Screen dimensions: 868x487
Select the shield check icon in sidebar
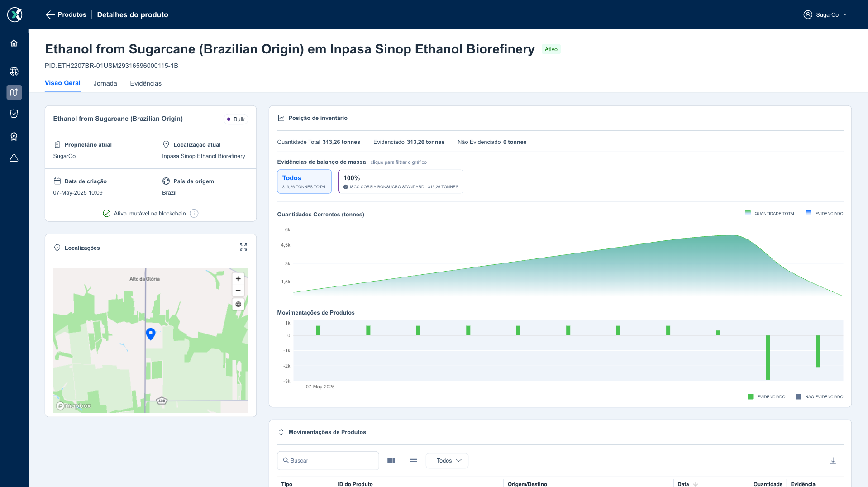[14, 114]
